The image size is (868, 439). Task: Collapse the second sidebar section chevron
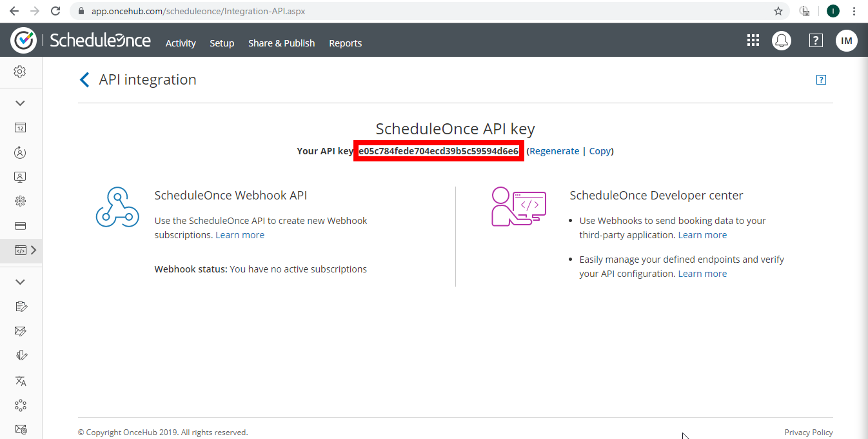[x=20, y=282]
